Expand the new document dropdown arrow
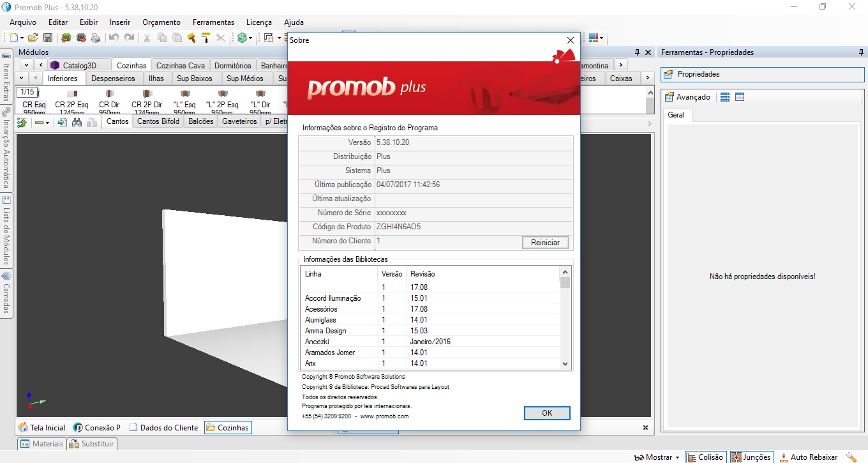Screen dimensions: 868x463 [21, 38]
